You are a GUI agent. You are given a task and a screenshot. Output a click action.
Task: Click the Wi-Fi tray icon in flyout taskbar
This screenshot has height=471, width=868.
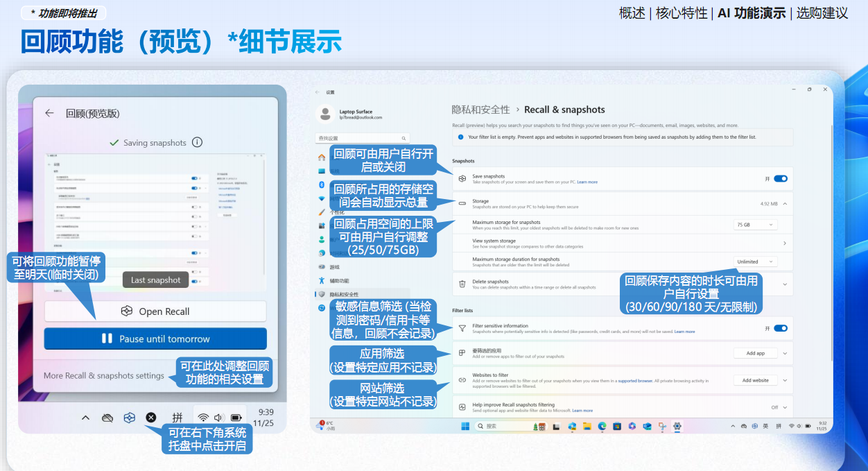coord(203,418)
